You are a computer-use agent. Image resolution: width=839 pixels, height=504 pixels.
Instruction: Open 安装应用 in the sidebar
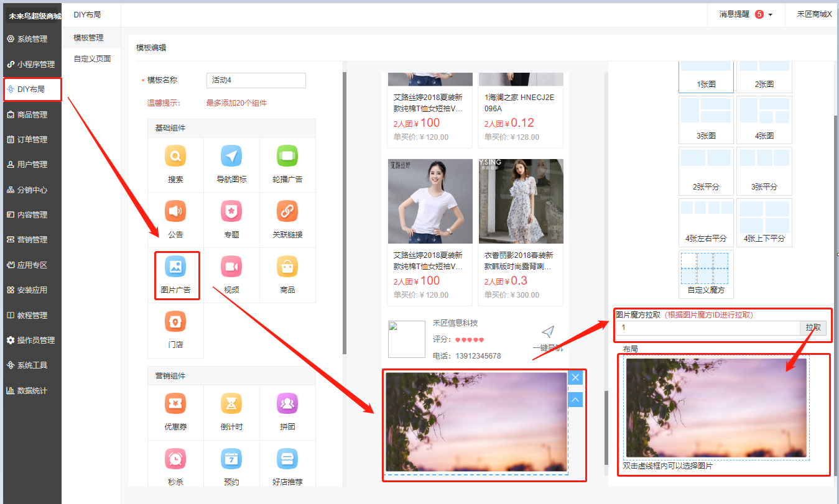[31, 290]
